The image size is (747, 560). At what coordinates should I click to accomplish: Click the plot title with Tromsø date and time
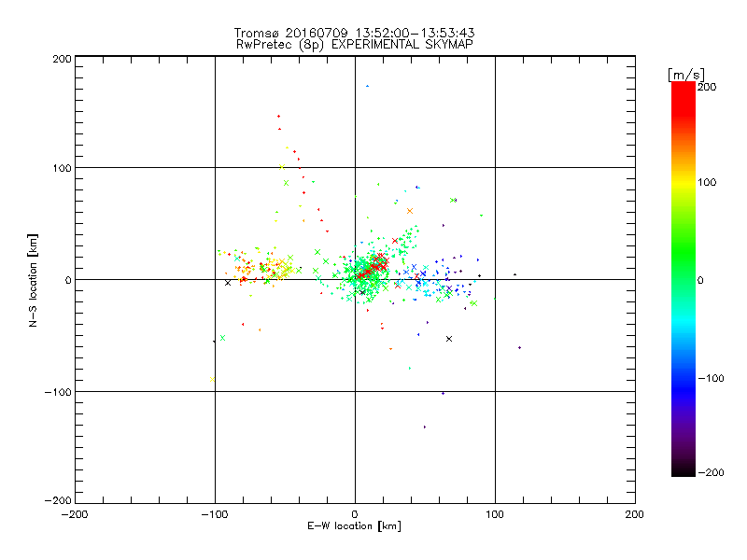(355, 33)
